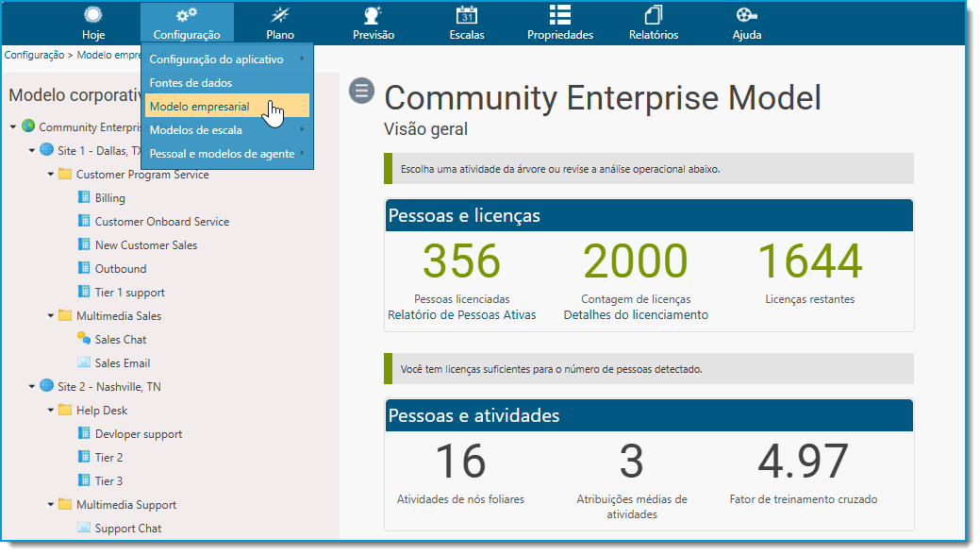
Task: Click the Outbound activity icon
Action: tap(84, 268)
